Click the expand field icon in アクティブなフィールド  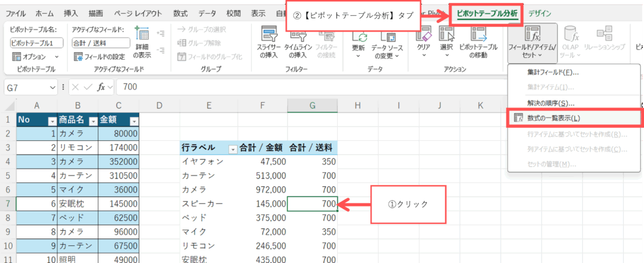pos(160,33)
